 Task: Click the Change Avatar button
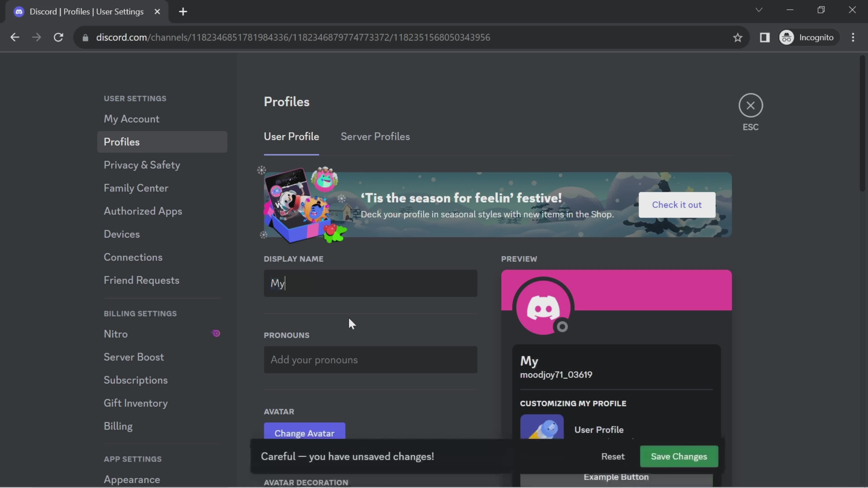coord(304,431)
